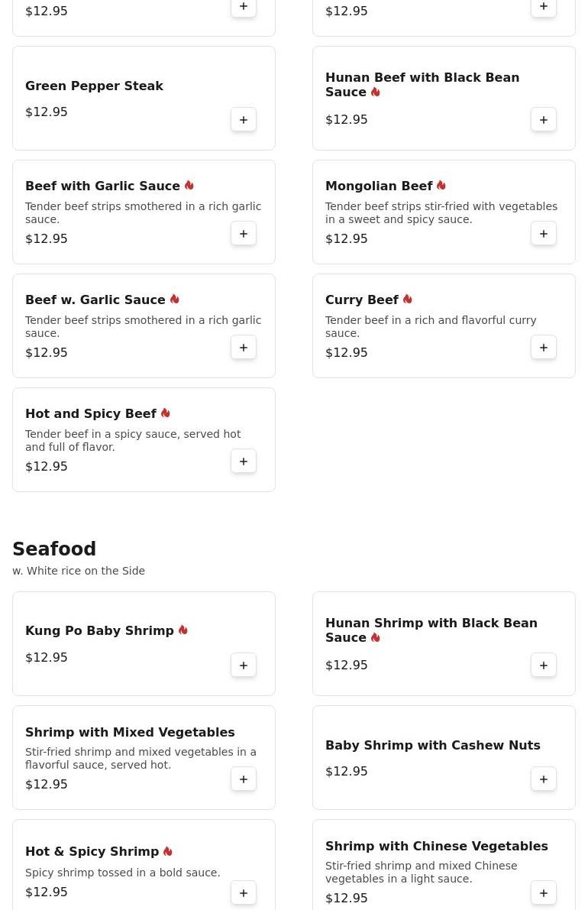Click plus button for Mongolian Beef

[x=544, y=234]
